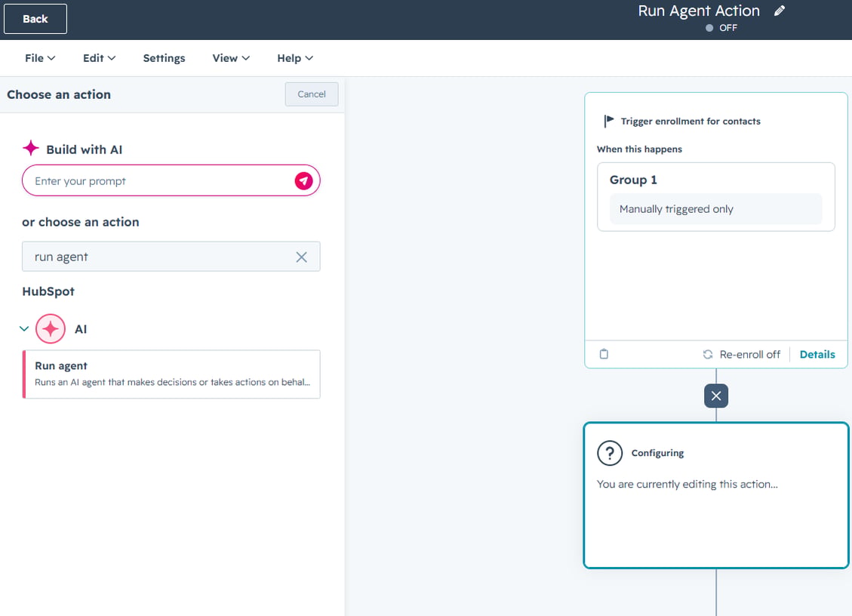Click the re-enroll refresh icon

click(707, 355)
